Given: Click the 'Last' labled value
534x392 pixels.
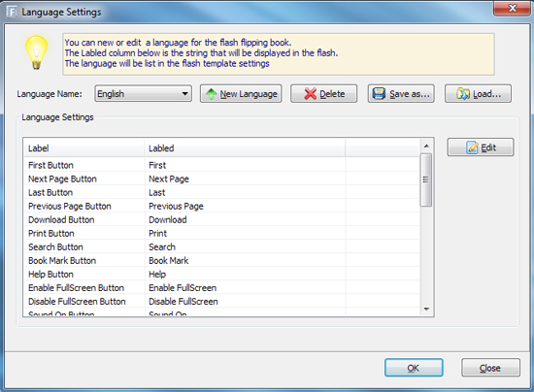Looking at the screenshot, I should (157, 192).
